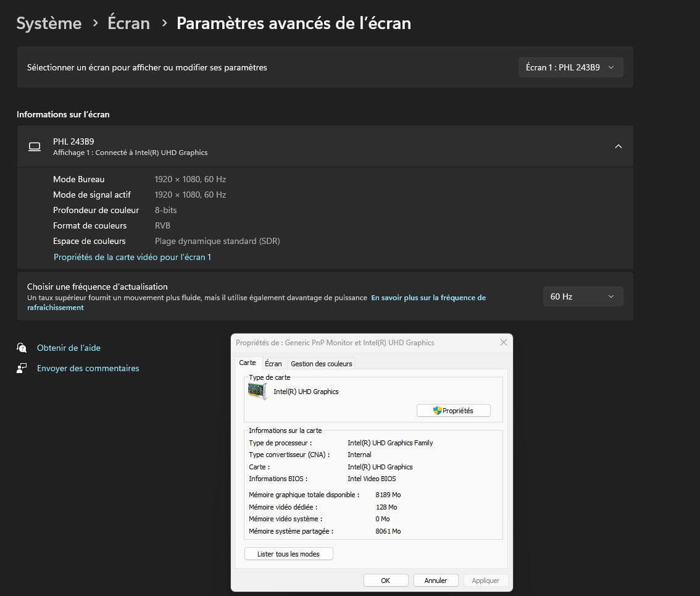The width and height of the screenshot is (700, 596).
Task: Click the 8-bits color depth value
Action: click(x=165, y=210)
